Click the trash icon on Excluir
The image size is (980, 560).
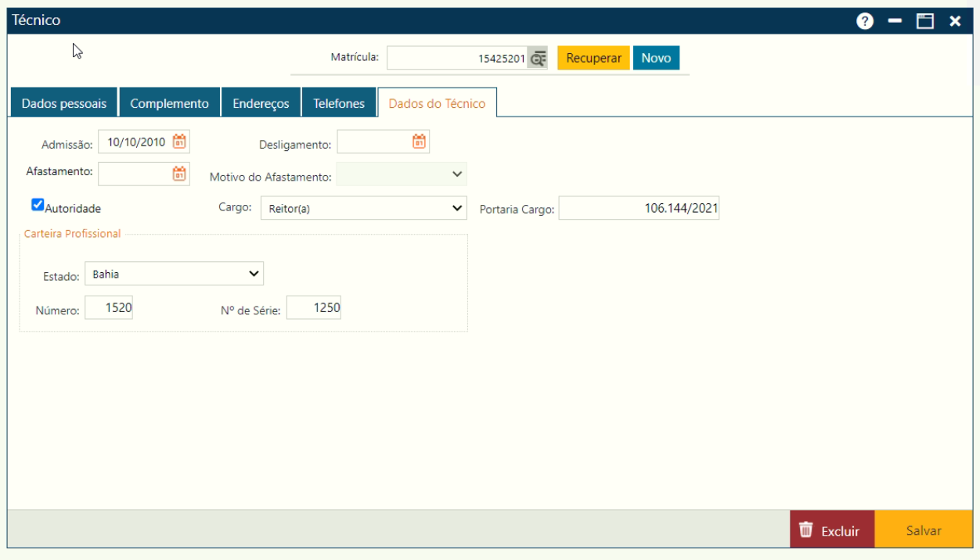tap(806, 530)
